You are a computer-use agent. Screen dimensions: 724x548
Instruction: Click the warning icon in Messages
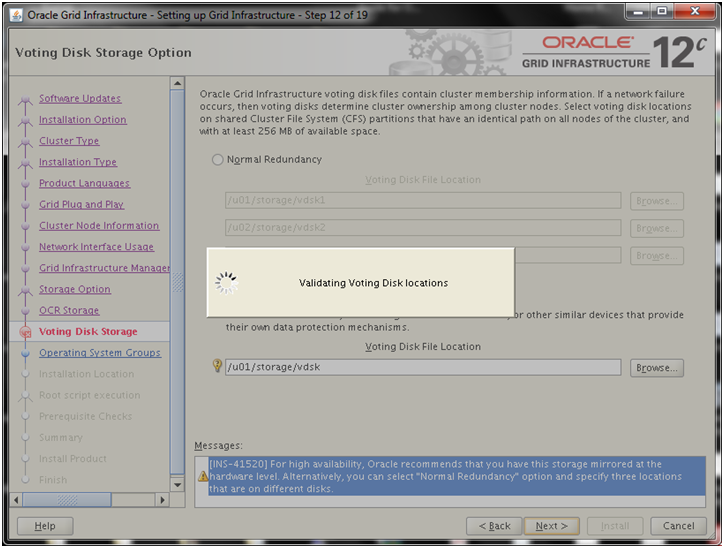[x=203, y=476]
